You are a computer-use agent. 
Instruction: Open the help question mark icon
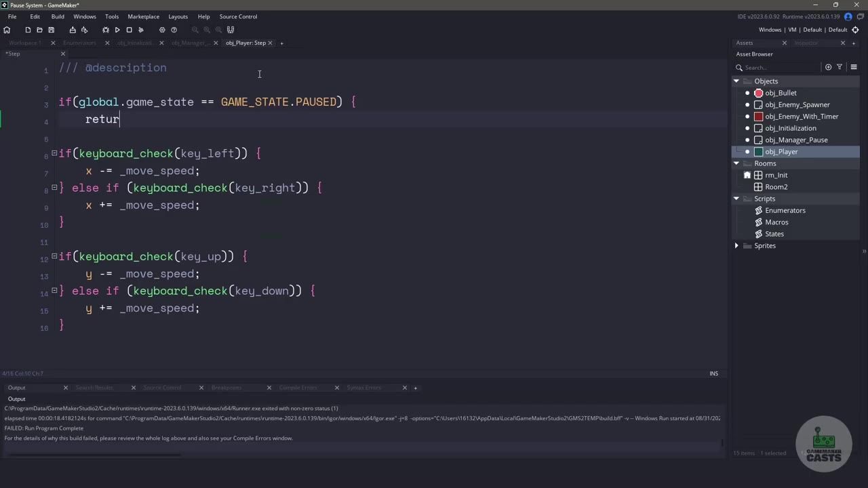[174, 30]
